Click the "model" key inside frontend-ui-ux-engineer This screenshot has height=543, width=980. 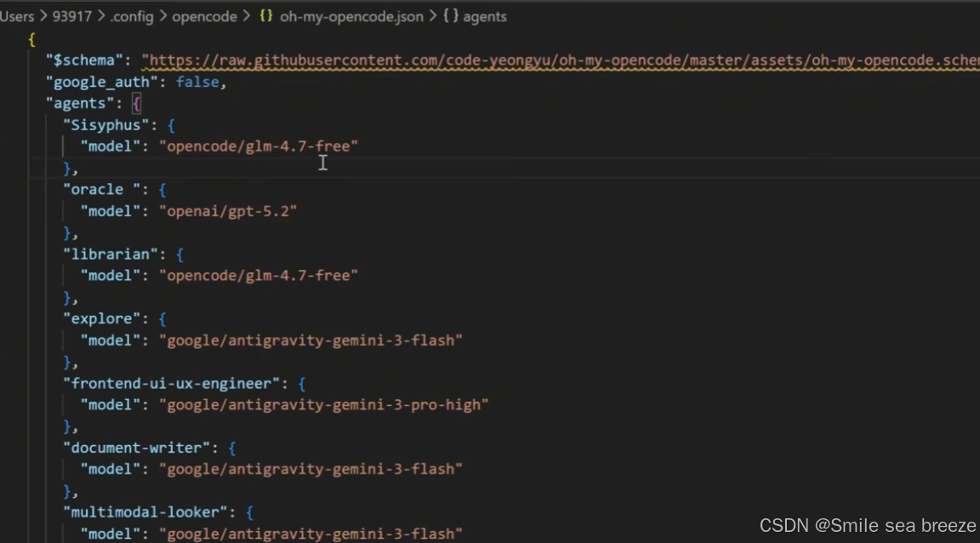coord(110,405)
